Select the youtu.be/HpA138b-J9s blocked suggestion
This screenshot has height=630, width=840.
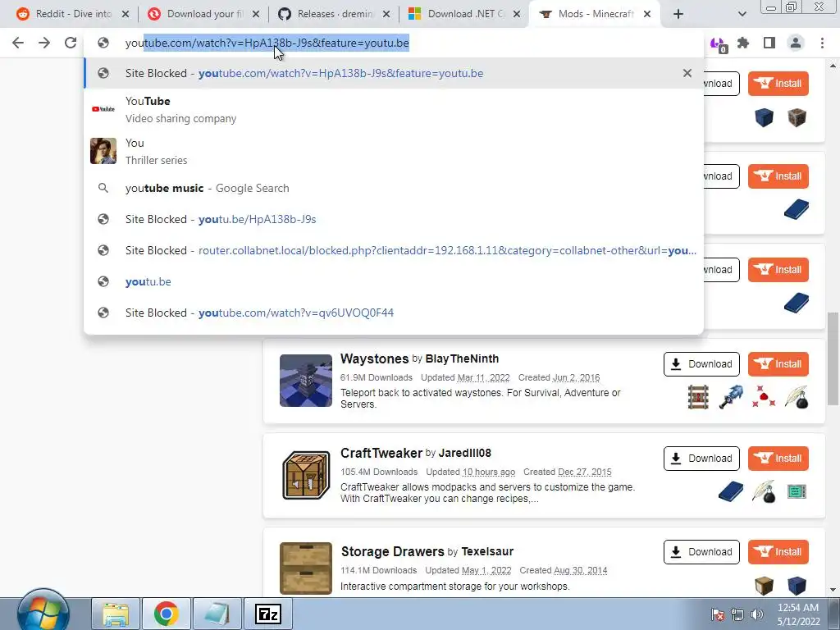click(394, 219)
